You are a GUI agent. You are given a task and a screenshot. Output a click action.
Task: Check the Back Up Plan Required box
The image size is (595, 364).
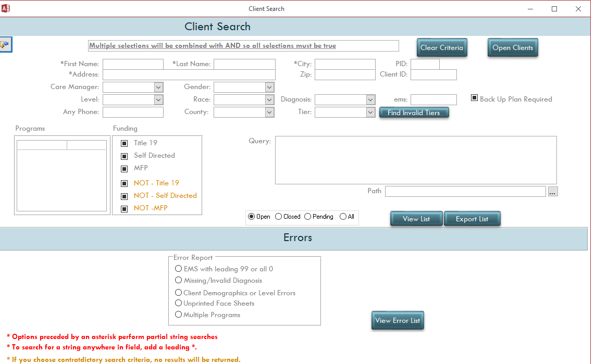click(474, 98)
